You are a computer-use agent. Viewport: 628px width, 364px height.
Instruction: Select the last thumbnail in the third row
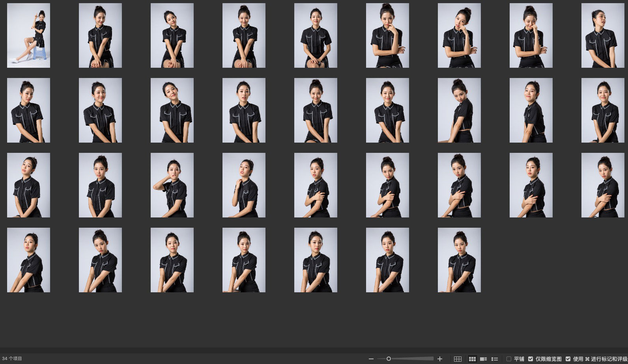click(x=602, y=185)
